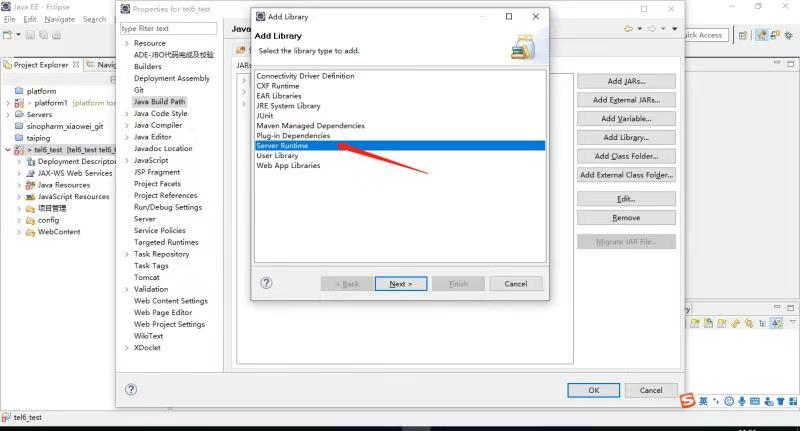Expand JavaScript properties node
The width and height of the screenshot is (800, 431).
pyautogui.click(x=127, y=161)
